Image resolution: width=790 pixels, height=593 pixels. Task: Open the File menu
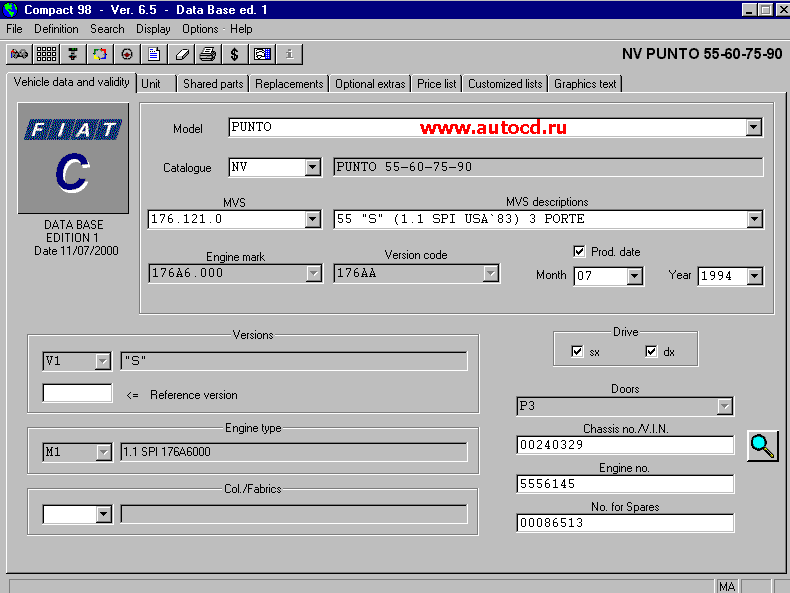point(14,29)
